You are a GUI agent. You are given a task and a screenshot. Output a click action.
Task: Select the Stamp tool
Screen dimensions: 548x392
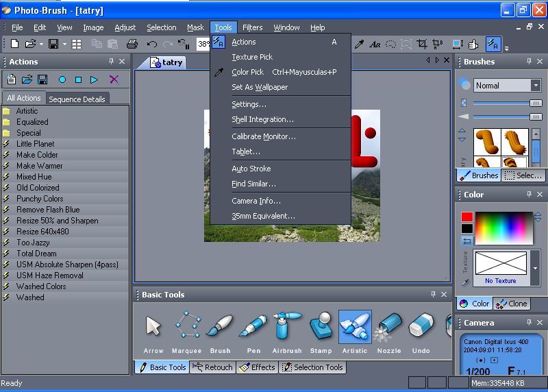tap(321, 332)
